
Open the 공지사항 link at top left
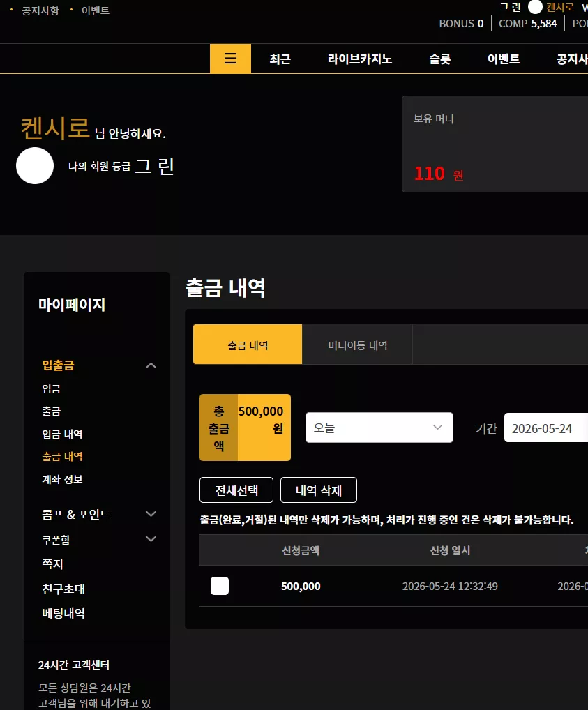click(x=40, y=10)
